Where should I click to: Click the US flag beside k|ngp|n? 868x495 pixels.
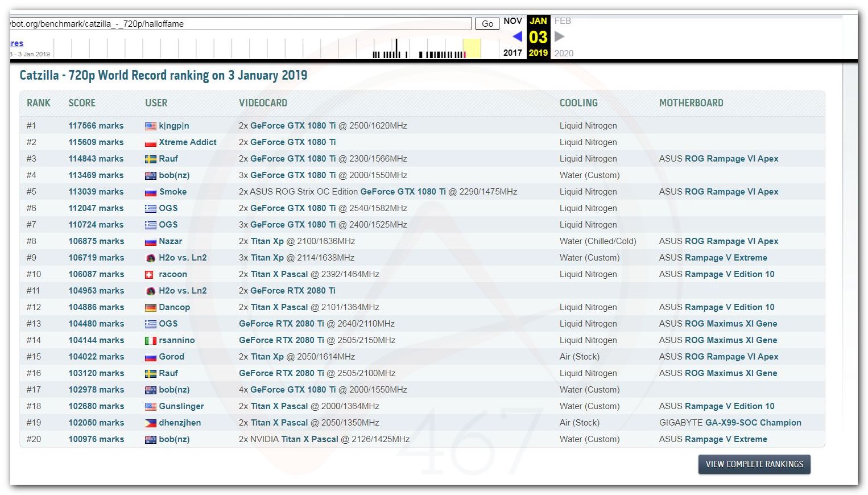[150, 126]
